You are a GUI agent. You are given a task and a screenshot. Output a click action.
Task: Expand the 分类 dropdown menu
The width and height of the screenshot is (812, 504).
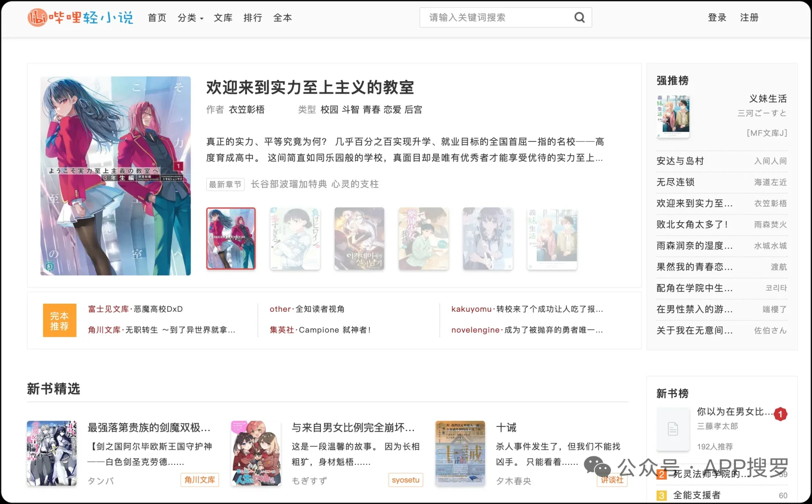[190, 18]
